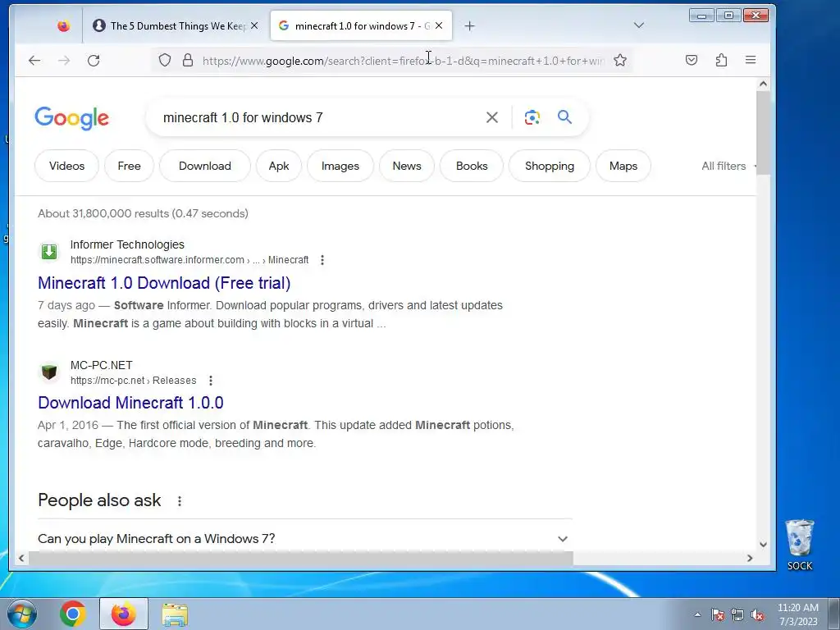Open Action Center flag icon
This screenshot has width=840, height=630.
pyautogui.click(x=718, y=614)
